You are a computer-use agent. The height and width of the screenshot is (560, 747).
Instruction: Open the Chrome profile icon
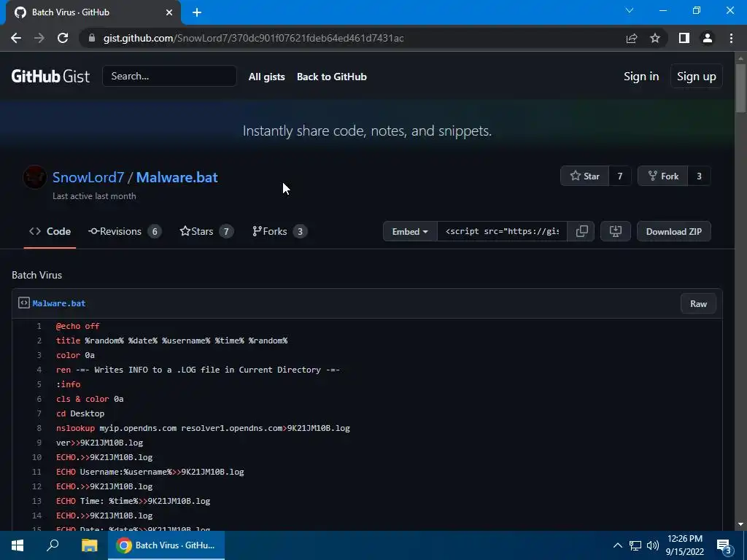(708, 38)
